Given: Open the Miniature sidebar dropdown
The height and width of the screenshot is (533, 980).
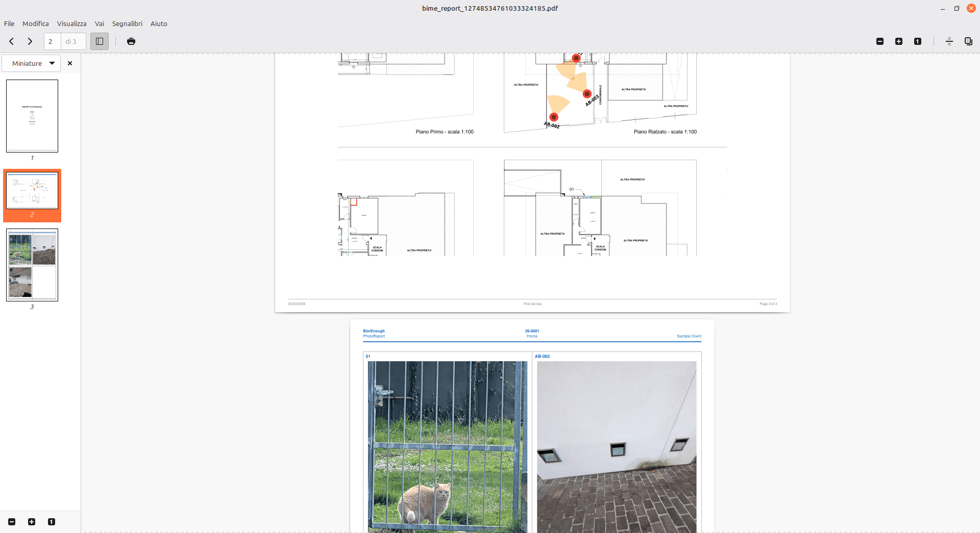Looking at the screenshot, I should click(x=32, y=63).
